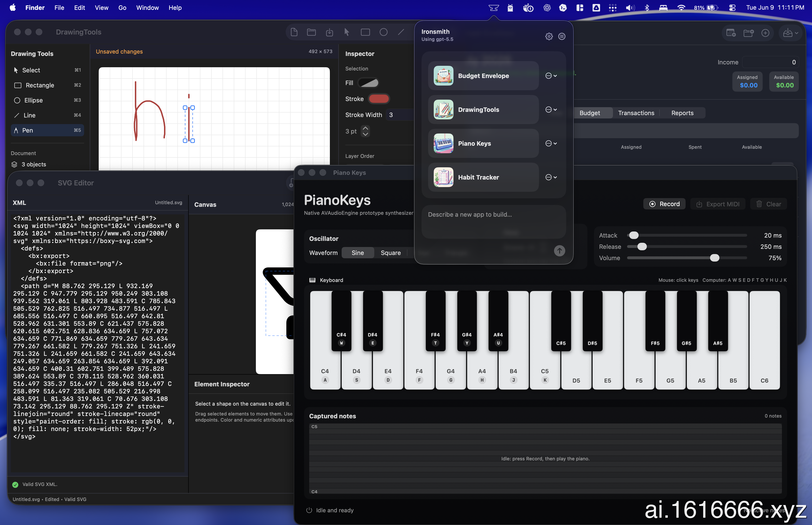
Task: Set waveform to Sine
Action: 357,253
